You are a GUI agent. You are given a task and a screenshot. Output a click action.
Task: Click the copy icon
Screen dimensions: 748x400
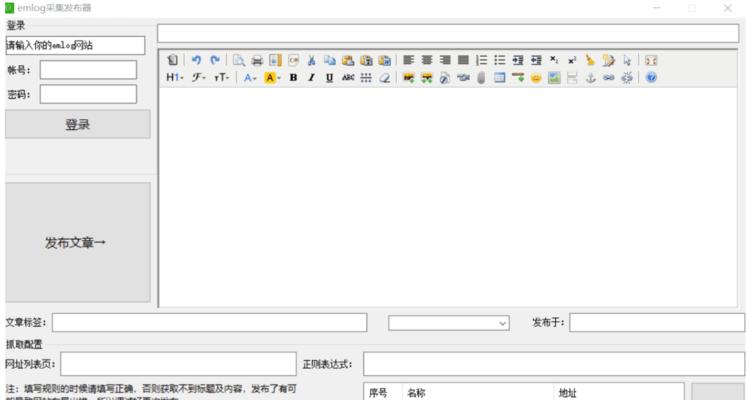point(330,60)
